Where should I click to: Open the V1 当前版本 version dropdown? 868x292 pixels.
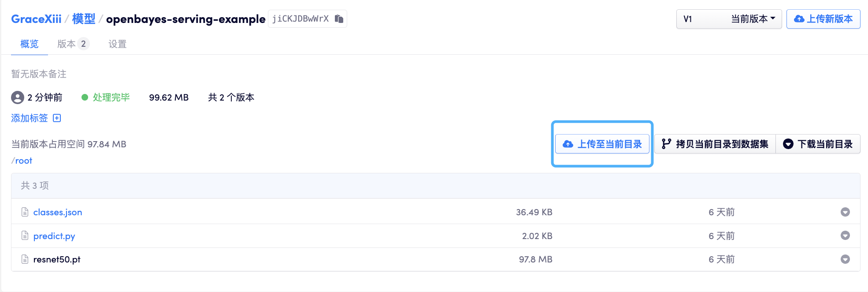point(729,19)
